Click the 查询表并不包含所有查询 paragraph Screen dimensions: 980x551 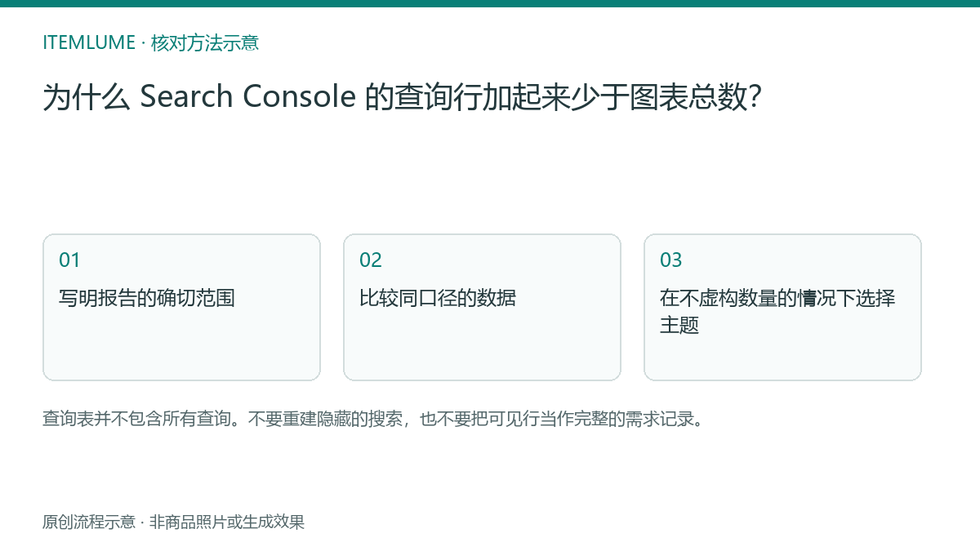[372, 420]
